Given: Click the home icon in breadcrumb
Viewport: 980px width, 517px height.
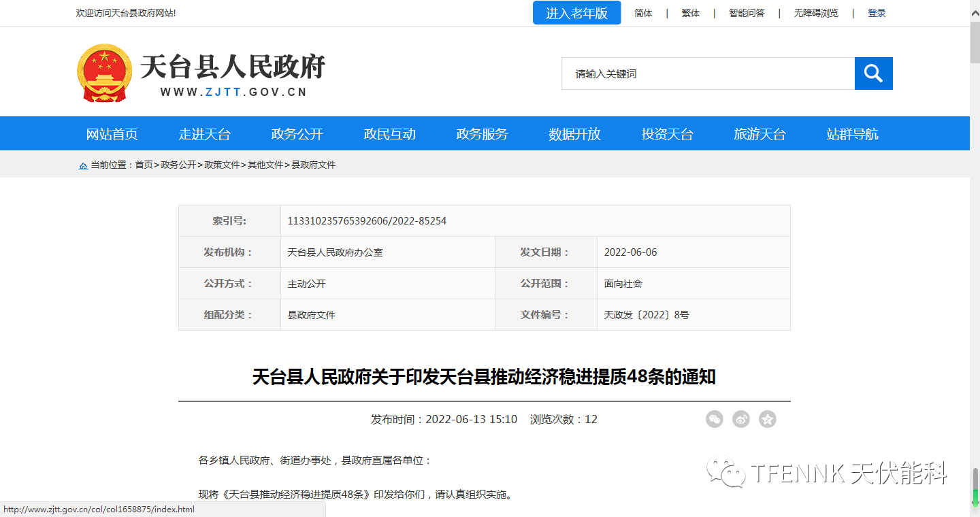Looking at the screenshot, I should (x=83, y=165).
